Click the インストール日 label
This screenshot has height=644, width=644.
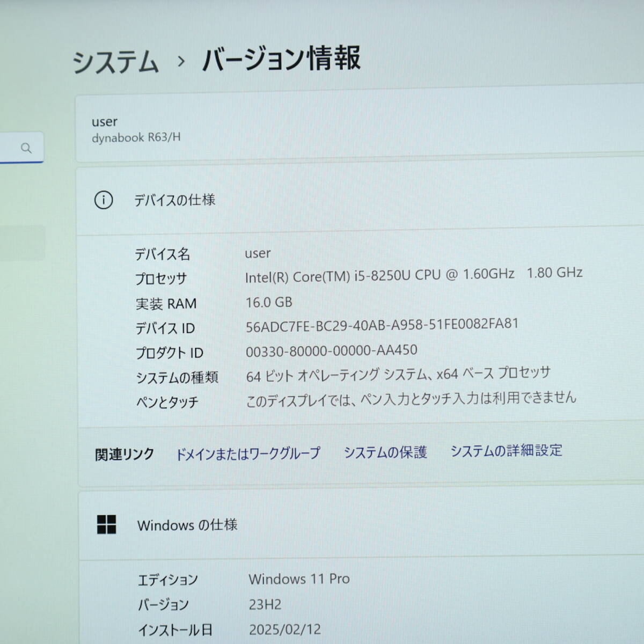point(175,630)
